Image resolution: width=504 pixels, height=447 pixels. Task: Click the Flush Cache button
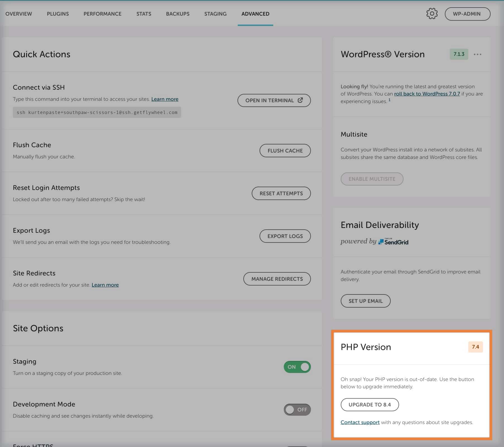(285, 151)
